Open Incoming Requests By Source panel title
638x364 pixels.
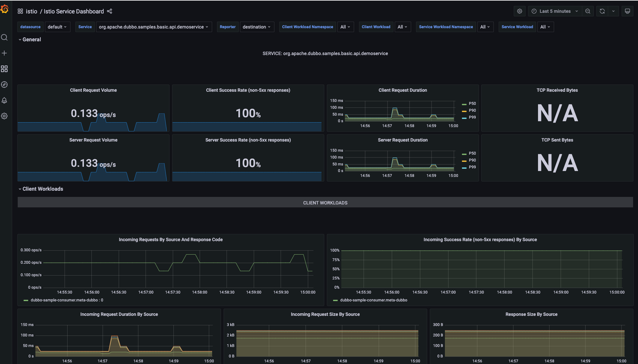tap(170, 239)
